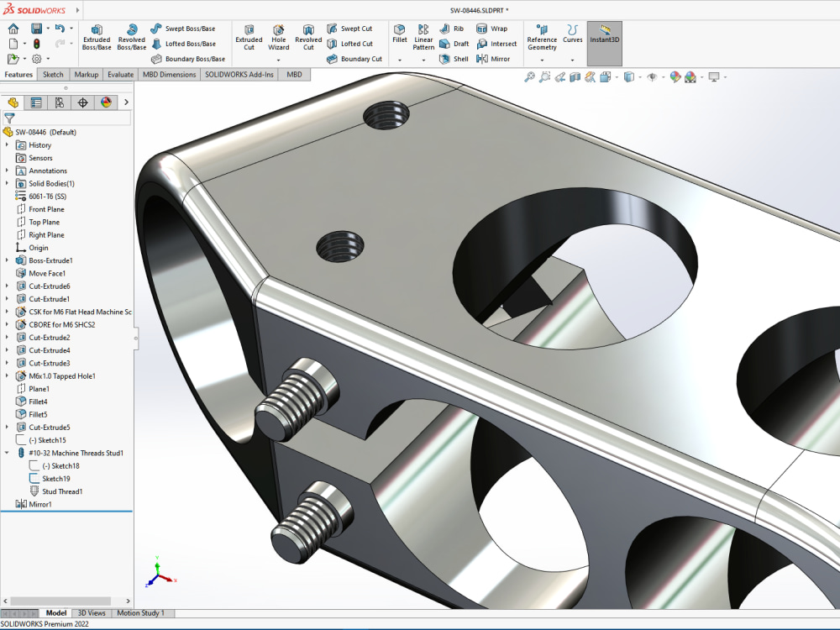840x630 pixels.
Task: Expand the History folder
Action: 8,144
